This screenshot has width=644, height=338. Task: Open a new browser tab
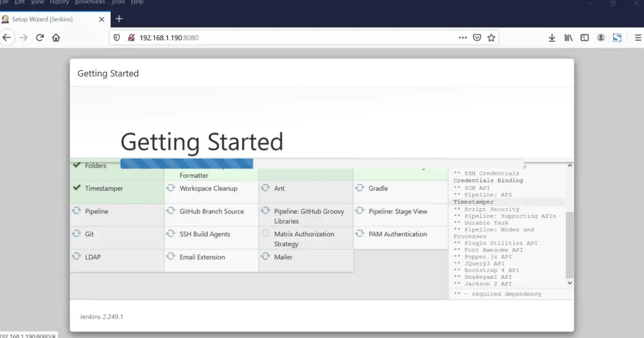point(119,19)
